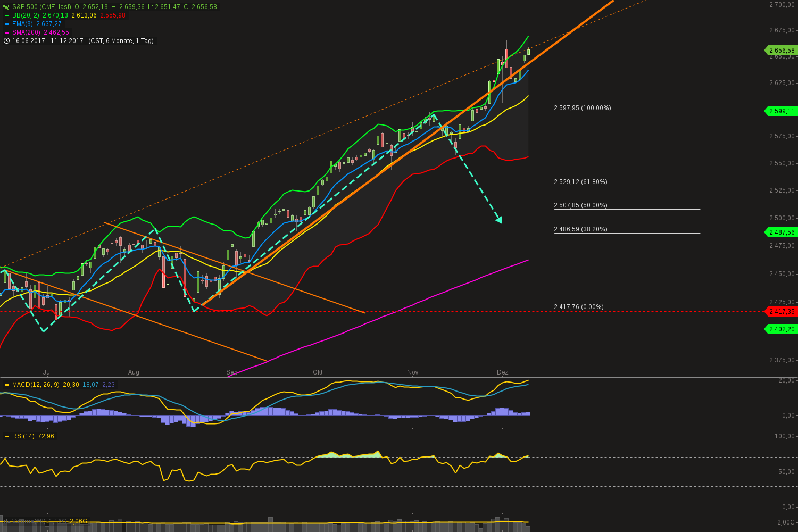Expand the 16.06.2017 - 11.12.2017 date range picker

point(48,40)
